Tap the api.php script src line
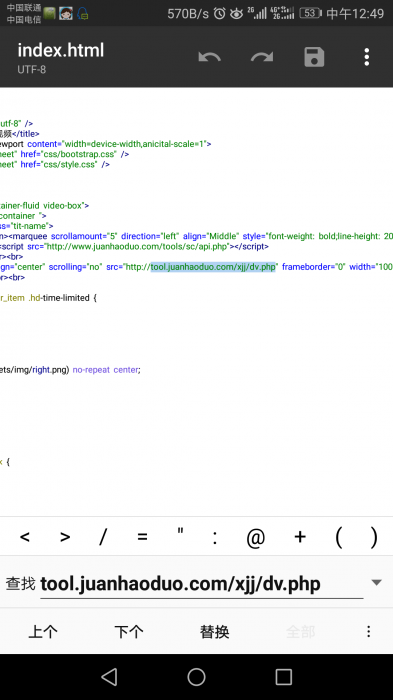 coord(134,246)
